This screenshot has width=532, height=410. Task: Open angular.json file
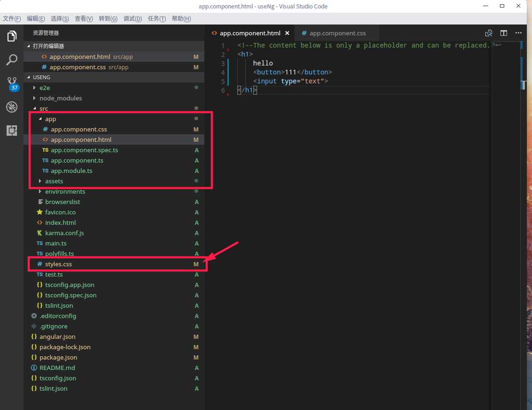pos(113,336)
